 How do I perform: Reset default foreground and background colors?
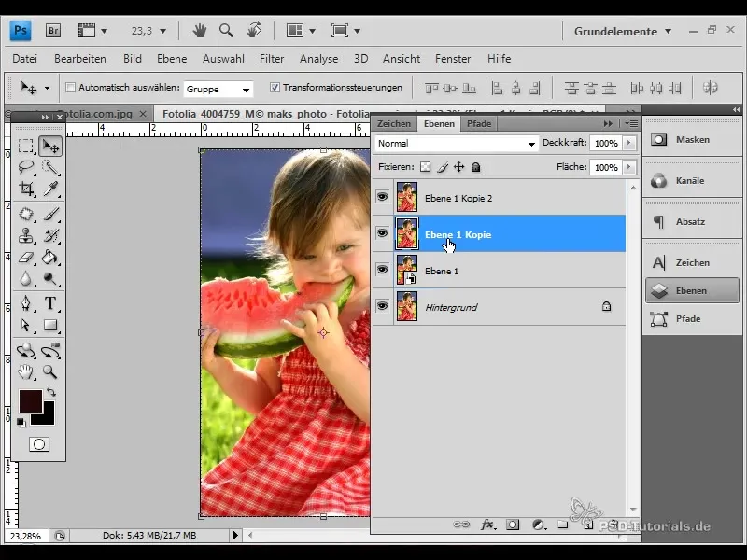pyautogui.click(x=21, y=423)
